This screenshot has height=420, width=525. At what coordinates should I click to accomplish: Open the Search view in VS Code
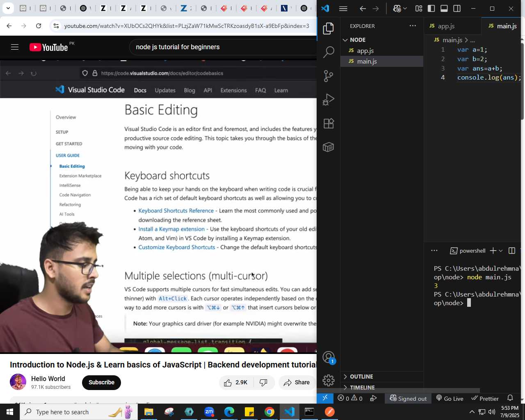[329, 52]
